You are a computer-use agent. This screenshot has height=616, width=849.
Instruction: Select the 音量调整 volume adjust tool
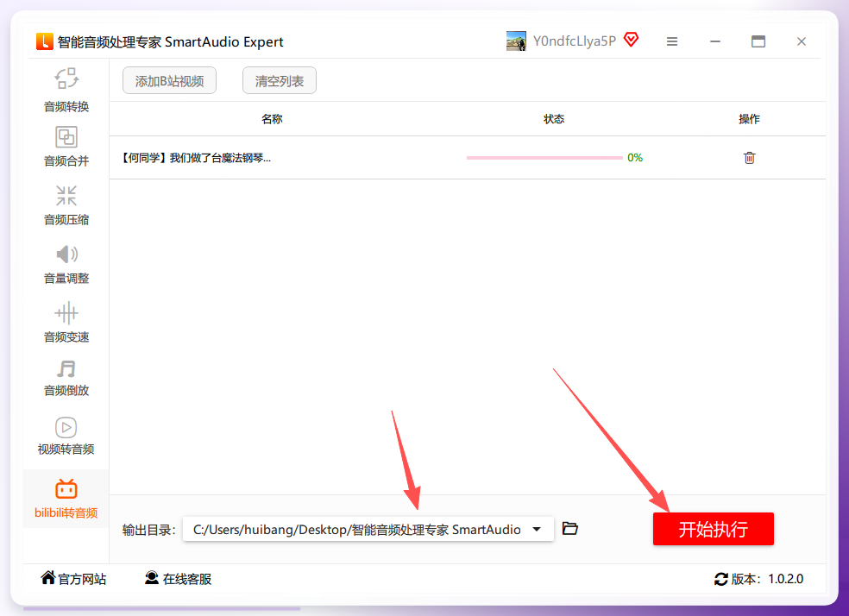tap(66, 264)
